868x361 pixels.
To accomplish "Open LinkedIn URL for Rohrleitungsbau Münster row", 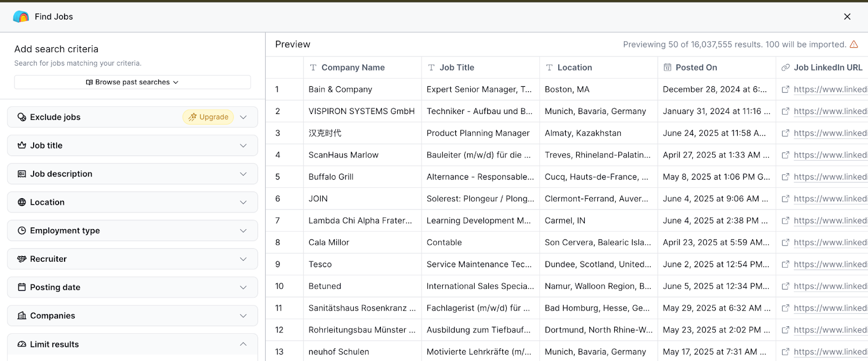I will (x=831, y=330).
